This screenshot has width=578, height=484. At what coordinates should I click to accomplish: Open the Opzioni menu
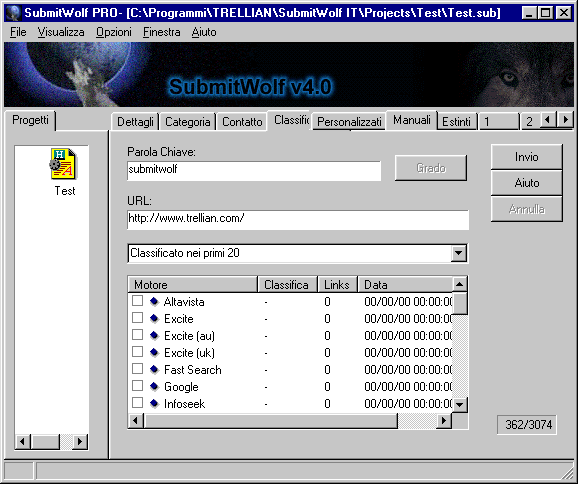tap(114, 32)
